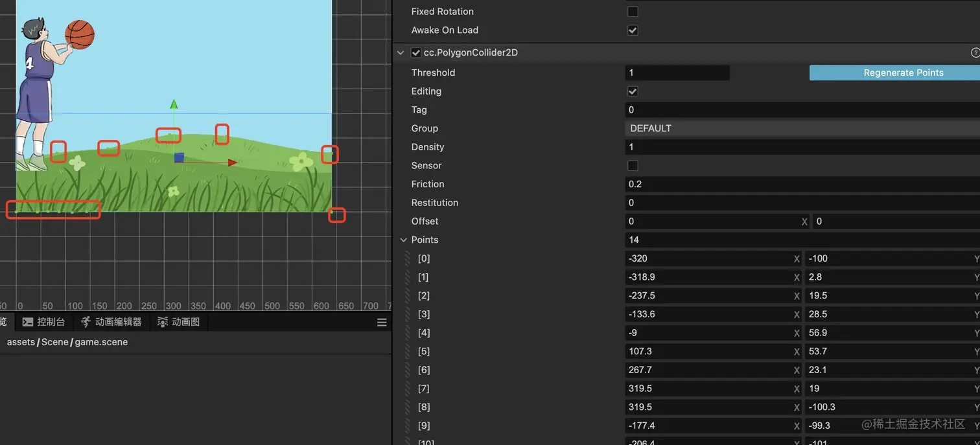Click the drag handle of point [1]

pyautogui.click(x=408, y=277)
